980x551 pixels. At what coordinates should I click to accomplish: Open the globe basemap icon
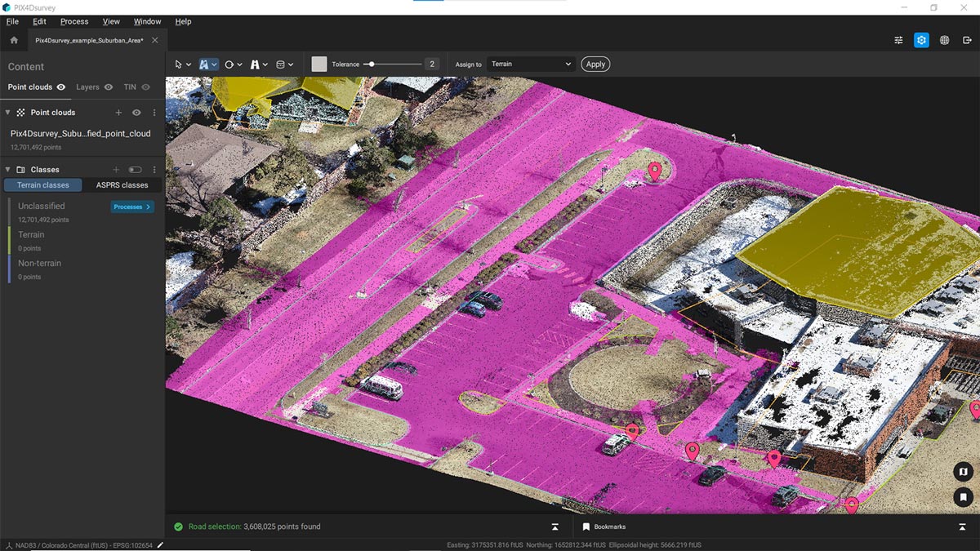coord(944,40)
